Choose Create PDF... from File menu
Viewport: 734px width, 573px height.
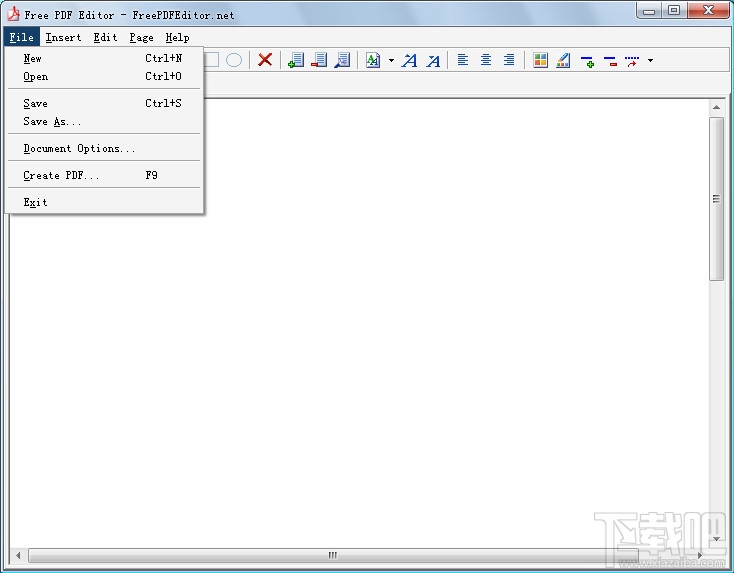coord(104,176)
